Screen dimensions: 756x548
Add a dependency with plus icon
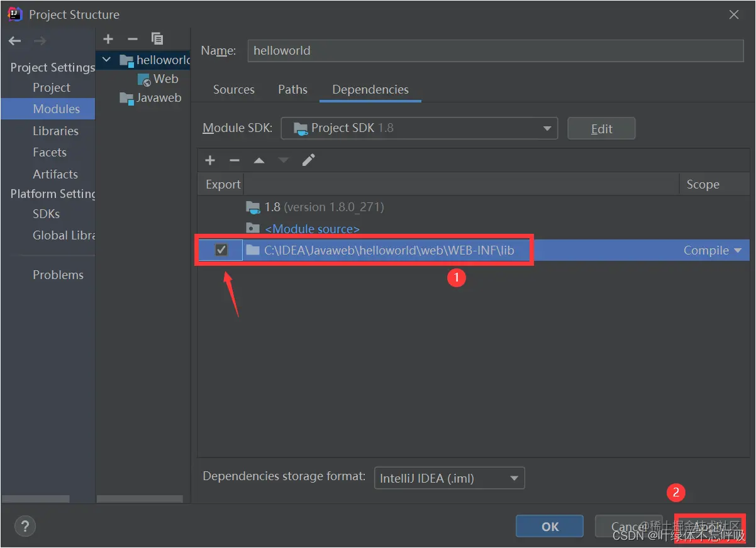(x=210, y=160)
